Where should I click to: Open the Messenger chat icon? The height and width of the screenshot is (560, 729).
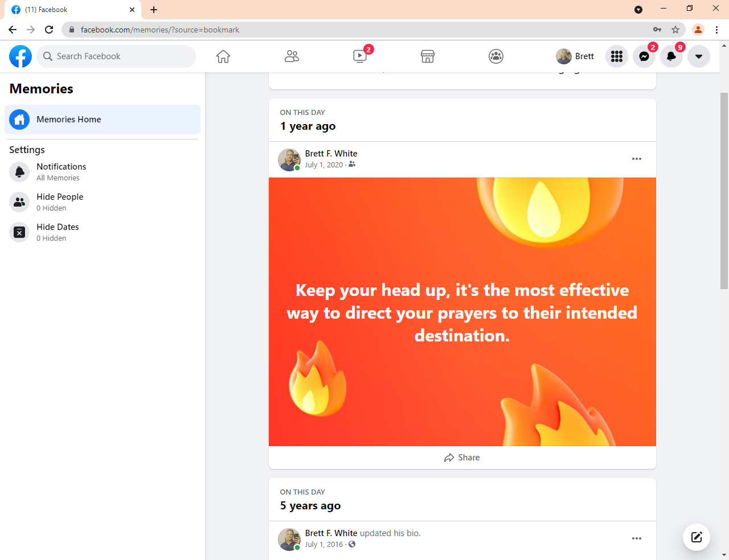click(x=644, y=56)
